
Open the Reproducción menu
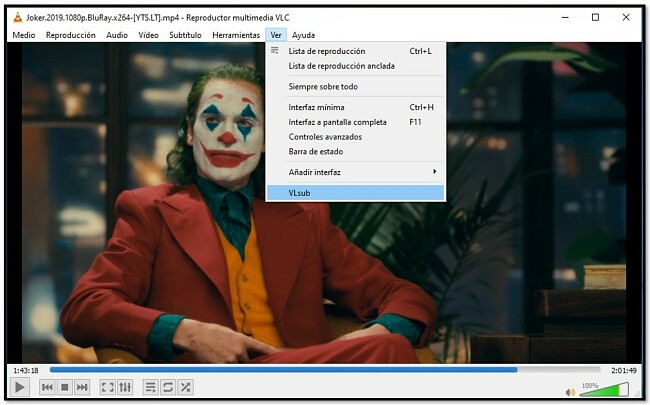tap(70, 35)
